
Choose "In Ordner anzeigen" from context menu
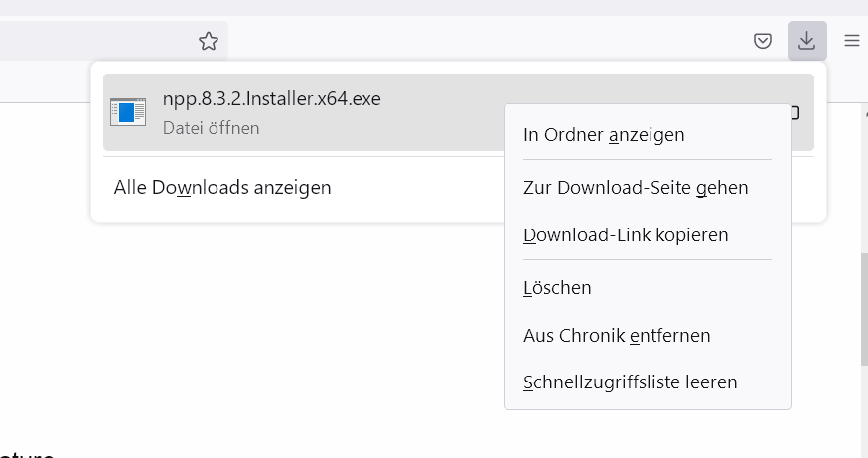tap(604, 134)
